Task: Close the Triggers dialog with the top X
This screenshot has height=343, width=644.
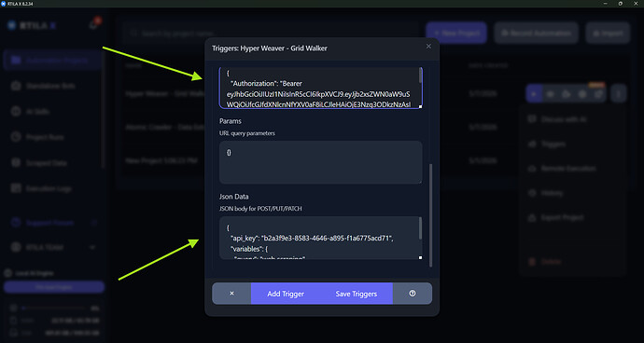Action: tap(428, 47)
